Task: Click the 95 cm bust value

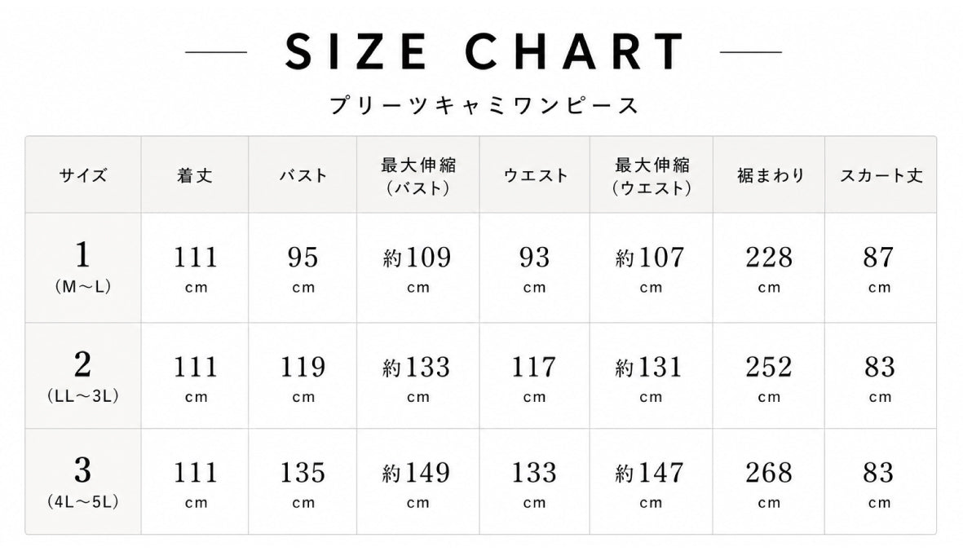Action: click(x=303, y=268)
